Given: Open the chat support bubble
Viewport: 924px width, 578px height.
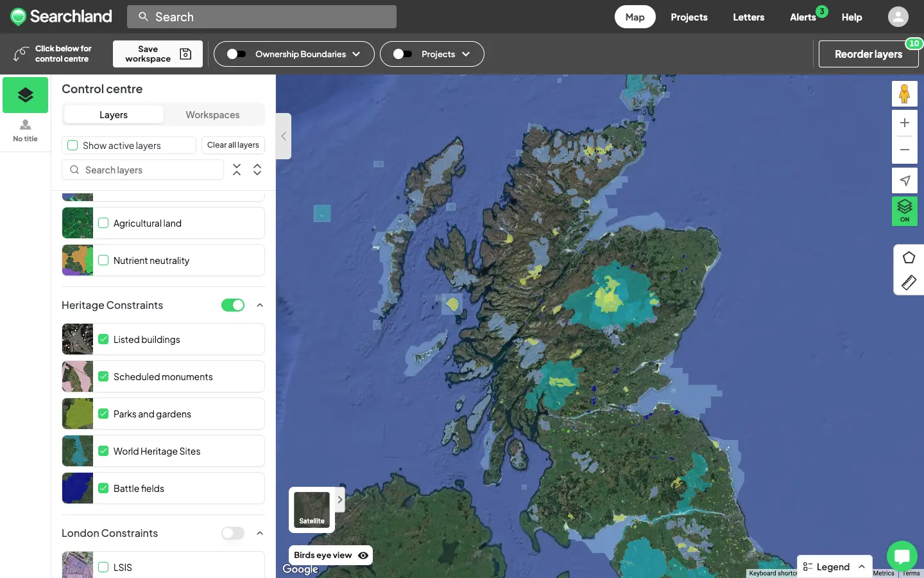Looking at the screenshot, I should (x=902, y=556).
